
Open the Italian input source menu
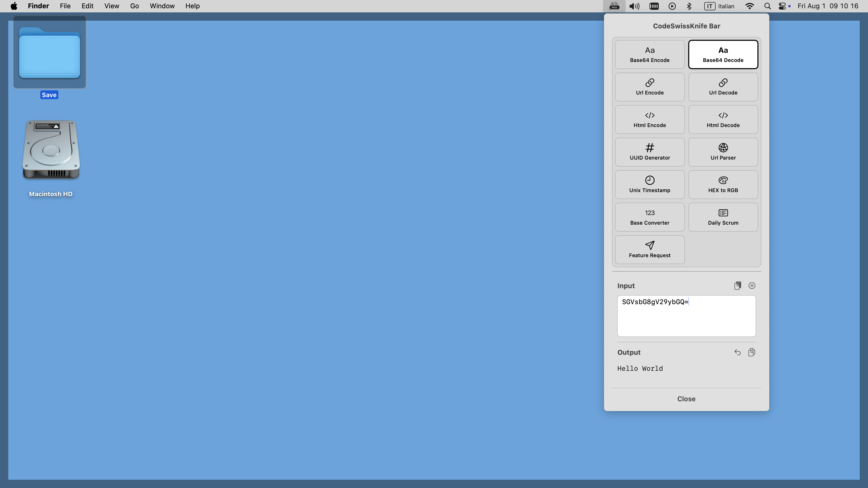(x=719, y=6)
